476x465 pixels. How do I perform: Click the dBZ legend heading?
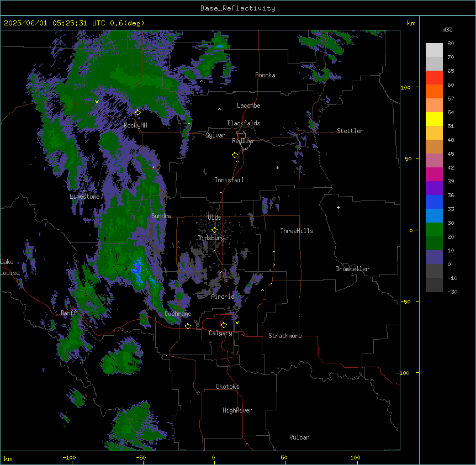pos(447,29)
